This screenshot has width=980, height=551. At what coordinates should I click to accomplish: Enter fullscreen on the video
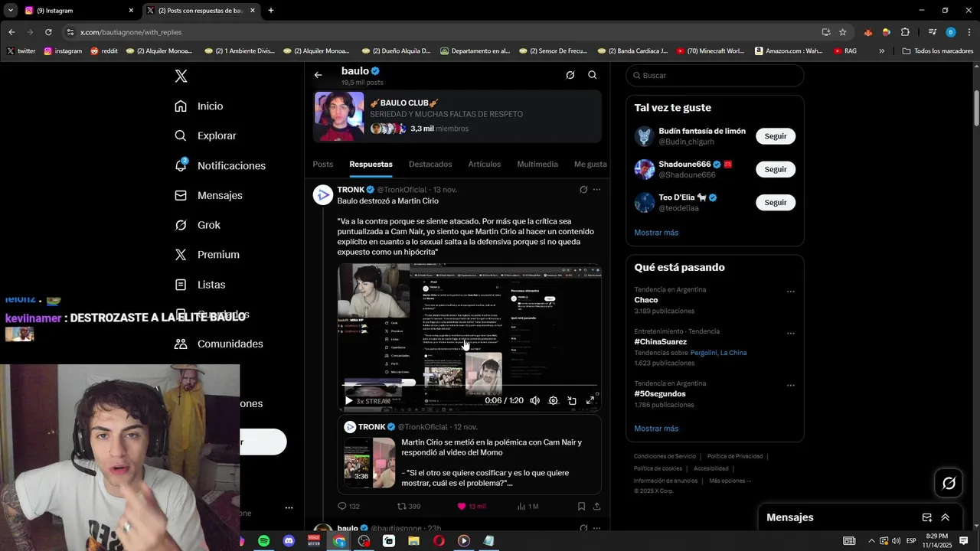point(590,401)
